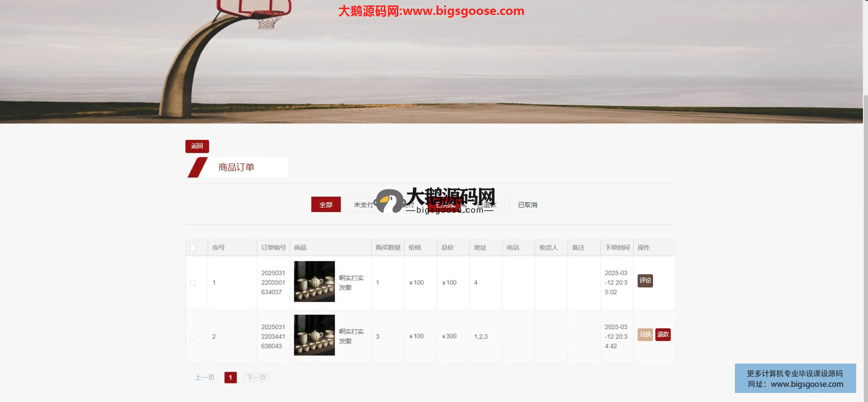Toggle the select-all checkbox in table header
Image resolution: width=868 pixels, height=402 pixels.
(x=193, y=248)
